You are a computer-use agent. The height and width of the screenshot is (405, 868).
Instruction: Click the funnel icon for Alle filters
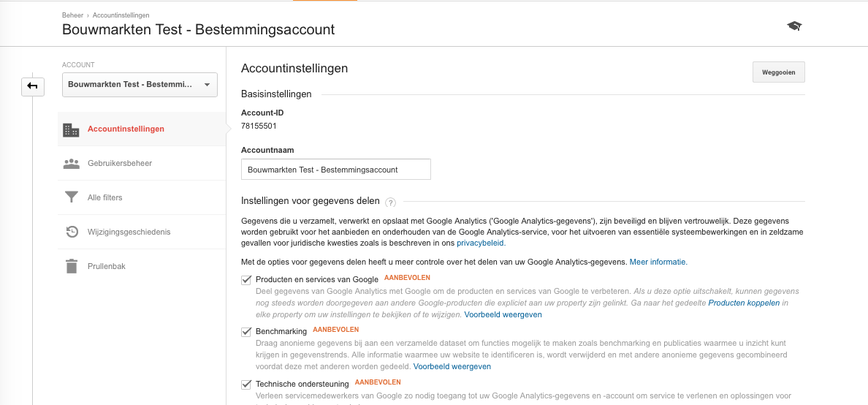[72, 197]
